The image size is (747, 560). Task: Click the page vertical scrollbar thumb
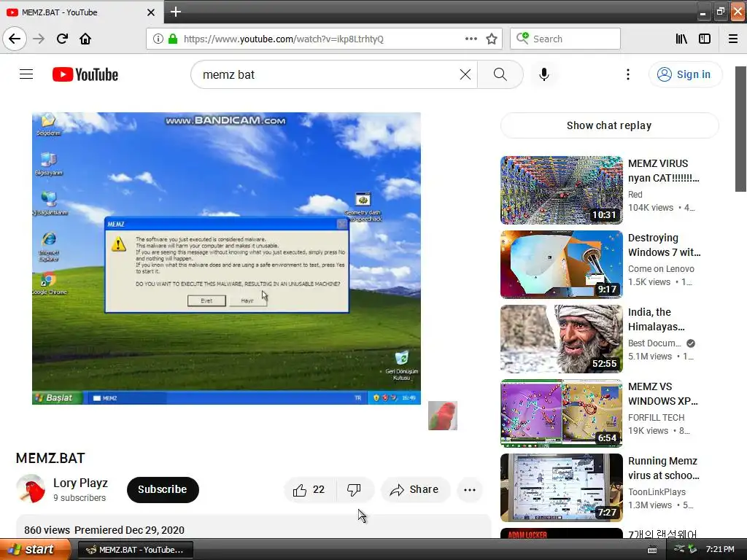tap(740, 129)
